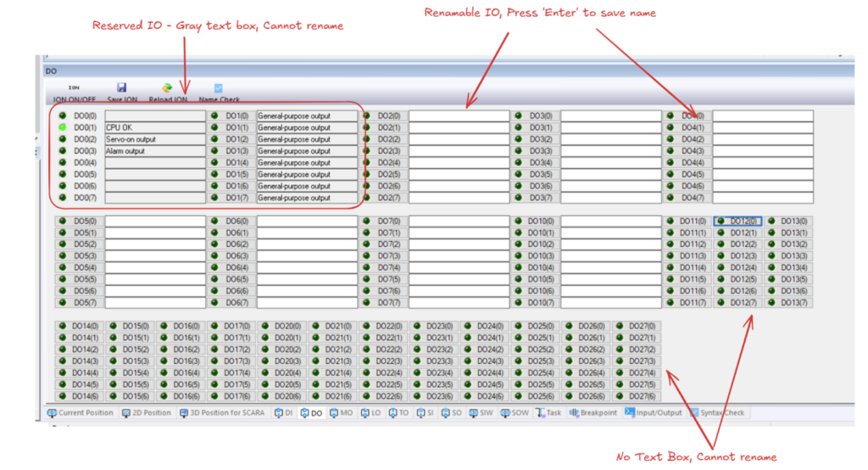
Task: Open the DI tab
Action: [283, 413]
